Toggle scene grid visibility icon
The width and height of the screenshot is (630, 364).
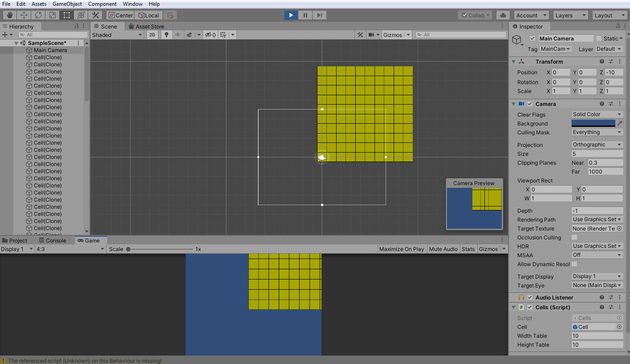[x=223, y=35]
